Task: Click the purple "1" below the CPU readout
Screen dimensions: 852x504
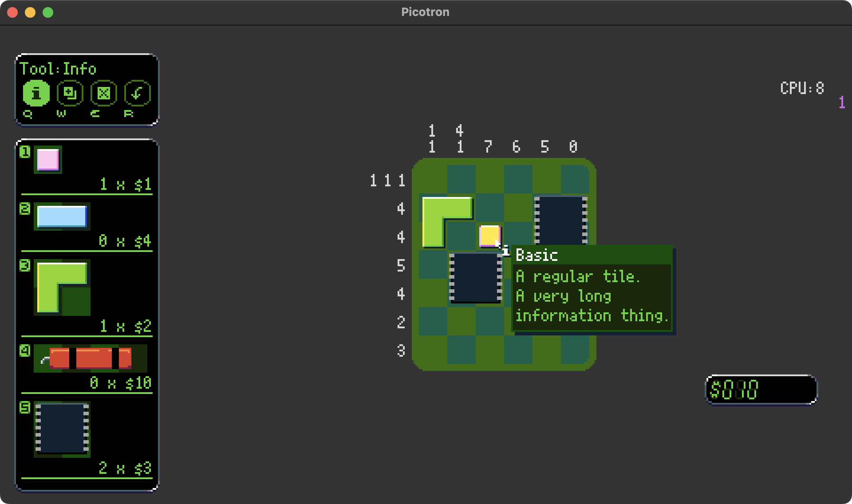Action: pyautogui.click(x=842, y=102)
